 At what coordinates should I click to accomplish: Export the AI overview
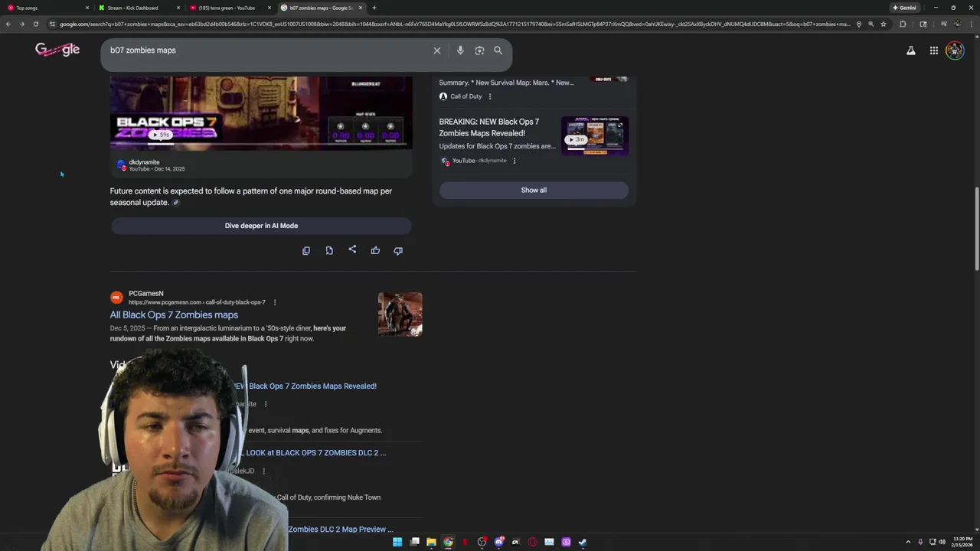click(x=329, y=250)
